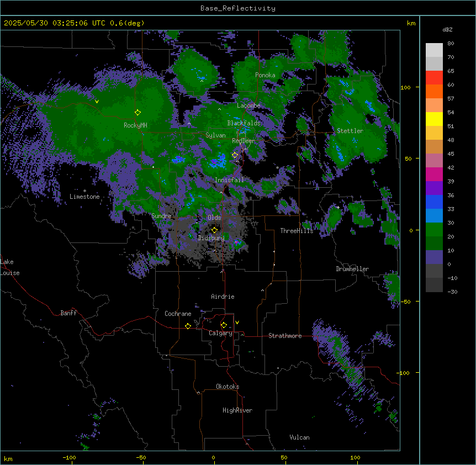Select the Calgary label
476x465 pixels.
click(x=220, y=333)
